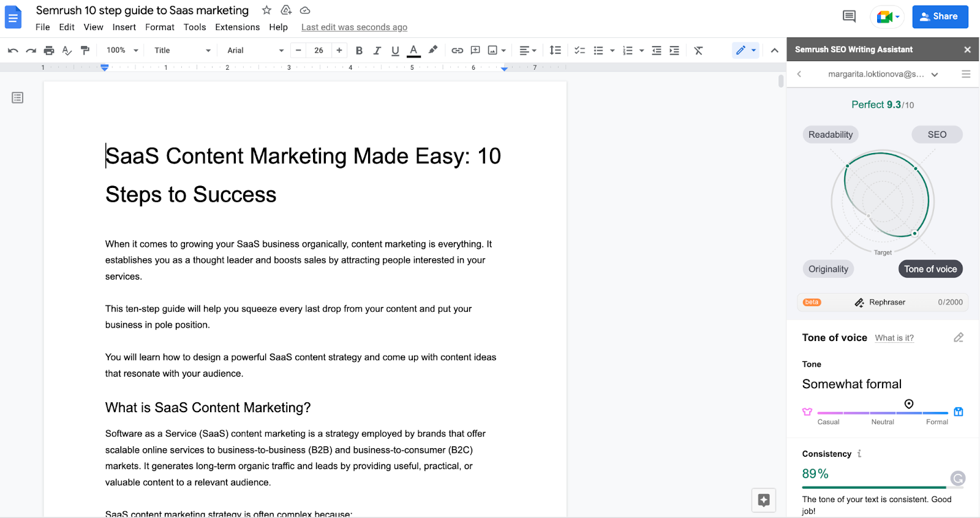Screen dimensions: 980x518
Task: Toggle bold formatting
Action: [x=360, y=50]
